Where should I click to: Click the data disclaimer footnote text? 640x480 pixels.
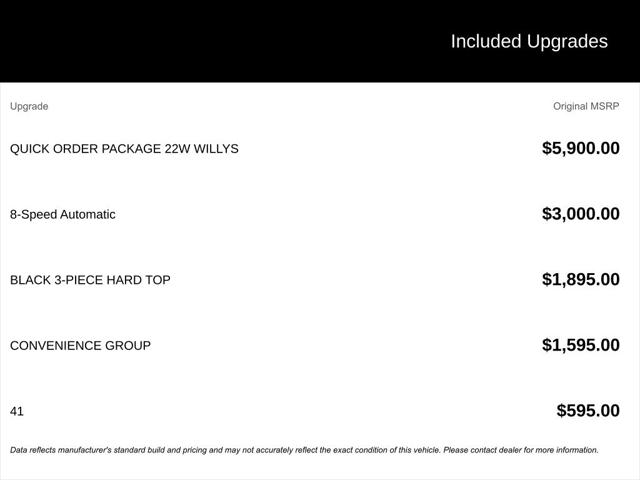tap(304, 450)
